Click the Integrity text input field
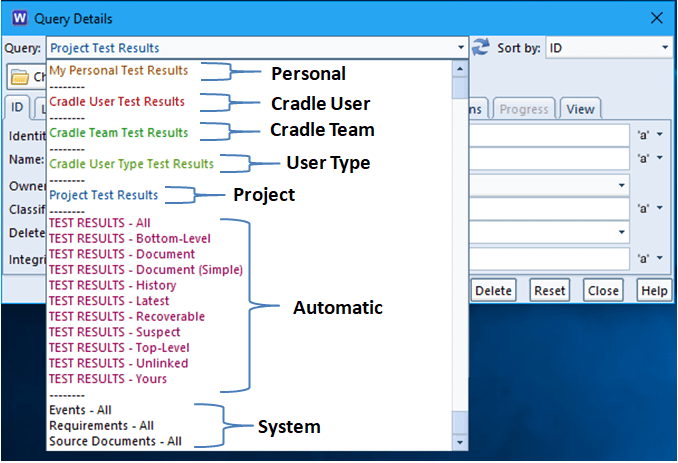The height and width of the screenshot is (463, 678). pos(549,259)
